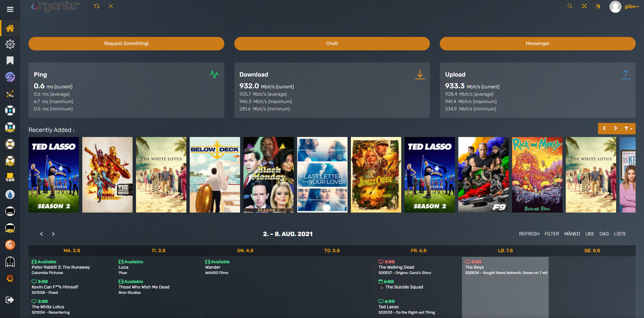Open the SABnzbd sidebar icon
Screen dimensions: 644x318
pos(10,178)
